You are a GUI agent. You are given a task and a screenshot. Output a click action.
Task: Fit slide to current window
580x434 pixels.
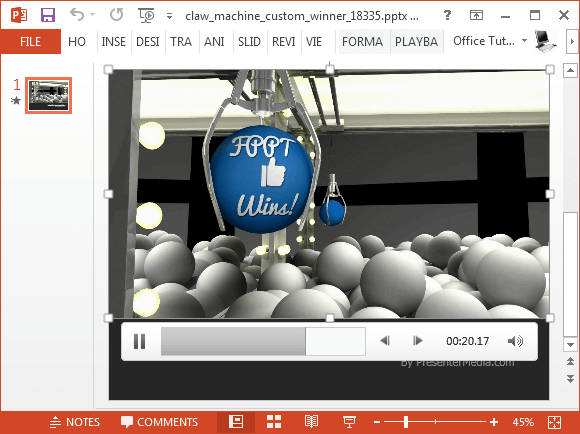pyautogui.click(x=554, y=422)
